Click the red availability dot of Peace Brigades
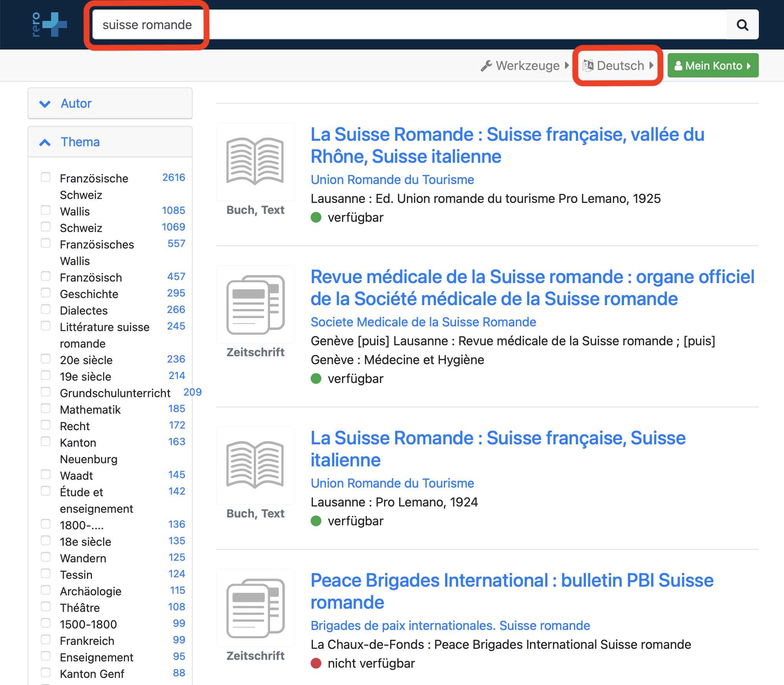The width and height of the screenshot is (784, 685). [316, 663]
